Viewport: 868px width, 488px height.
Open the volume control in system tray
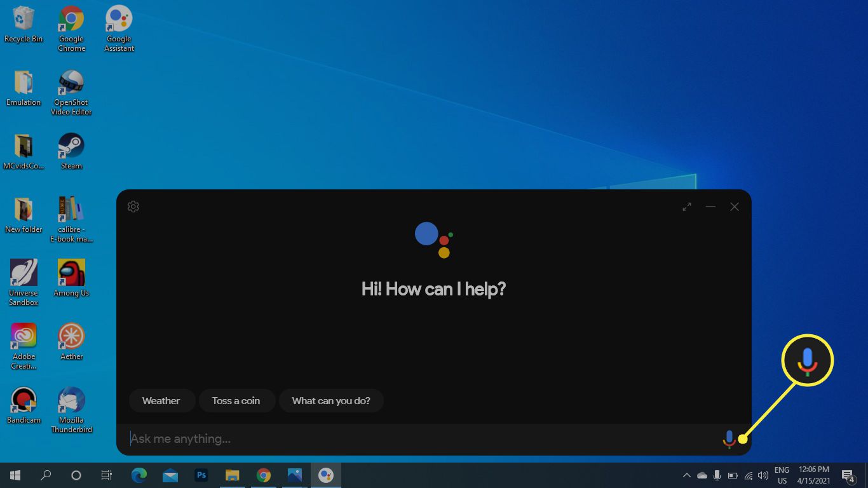pos(763,475)
